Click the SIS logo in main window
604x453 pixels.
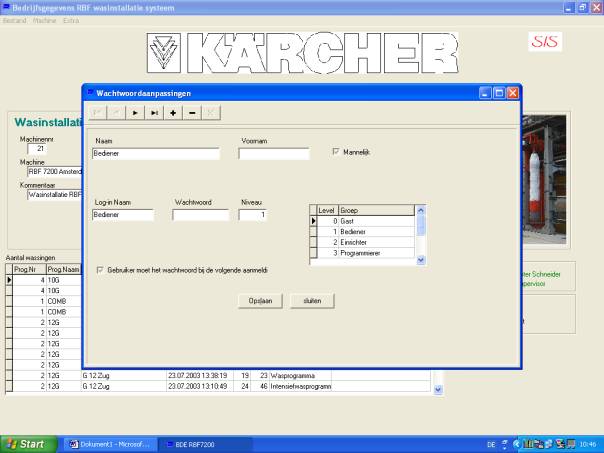(545, 42)
